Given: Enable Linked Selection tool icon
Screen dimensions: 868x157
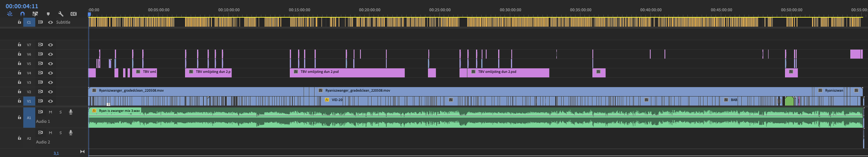Looking at the screenshot, I should click(35, 14).
